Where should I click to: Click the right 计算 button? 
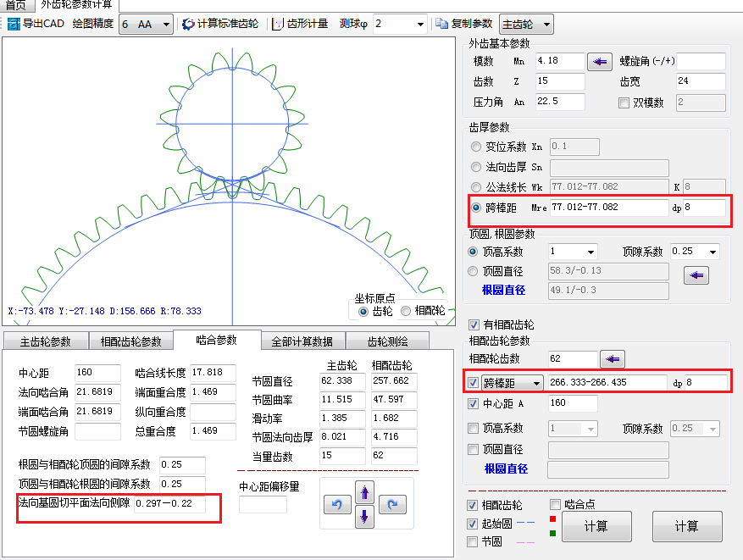pyautogui.click(x=687, y=526)
